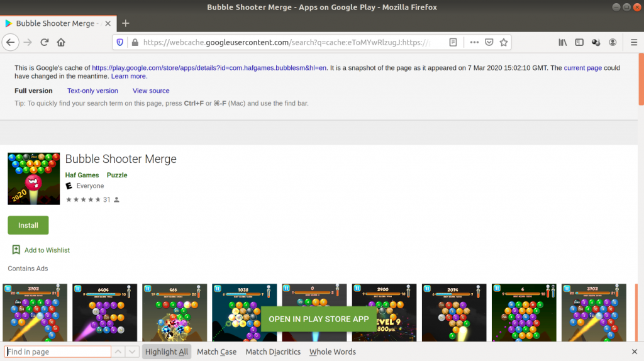Go to next find match arrow

[x=132, y=352]
